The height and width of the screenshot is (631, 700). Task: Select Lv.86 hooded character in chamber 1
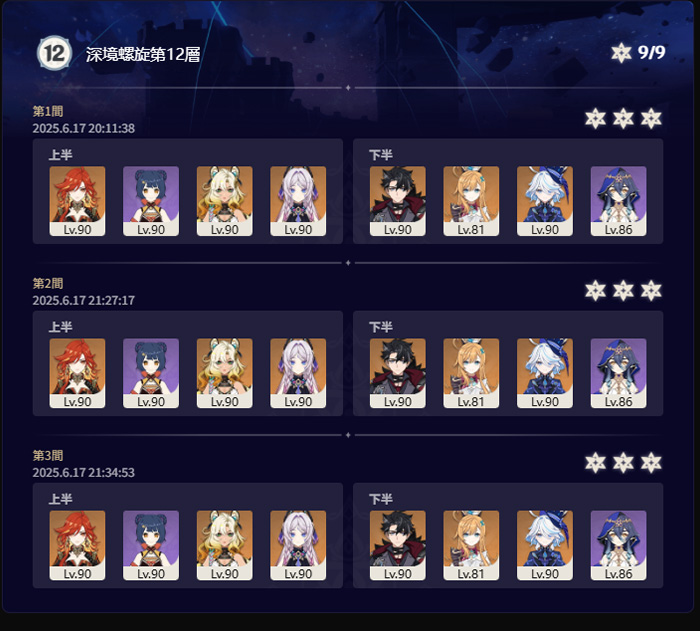[x=618, y=201]
